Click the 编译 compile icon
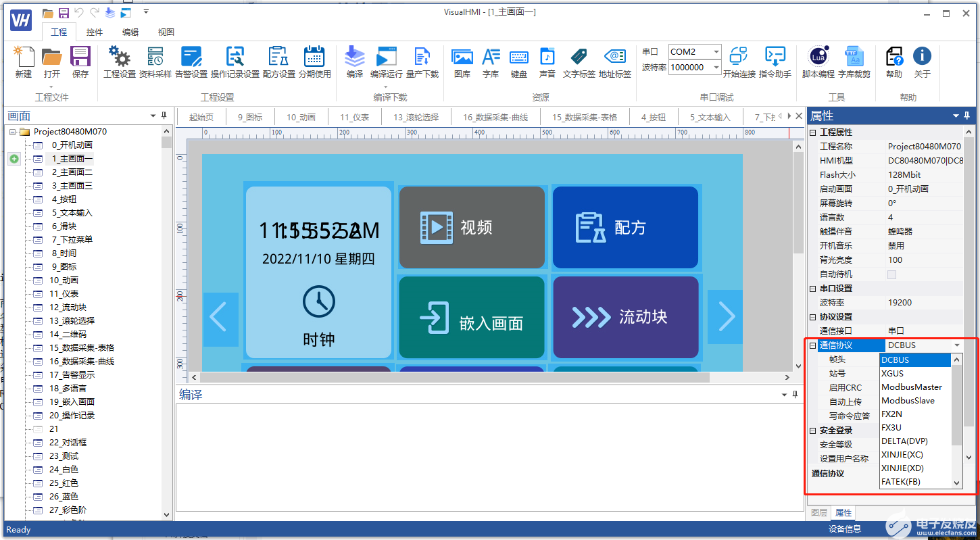 (x=355, y=62)
